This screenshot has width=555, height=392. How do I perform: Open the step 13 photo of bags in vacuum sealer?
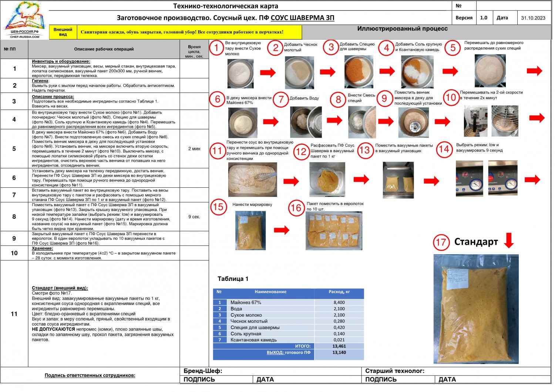pos(398,180)
